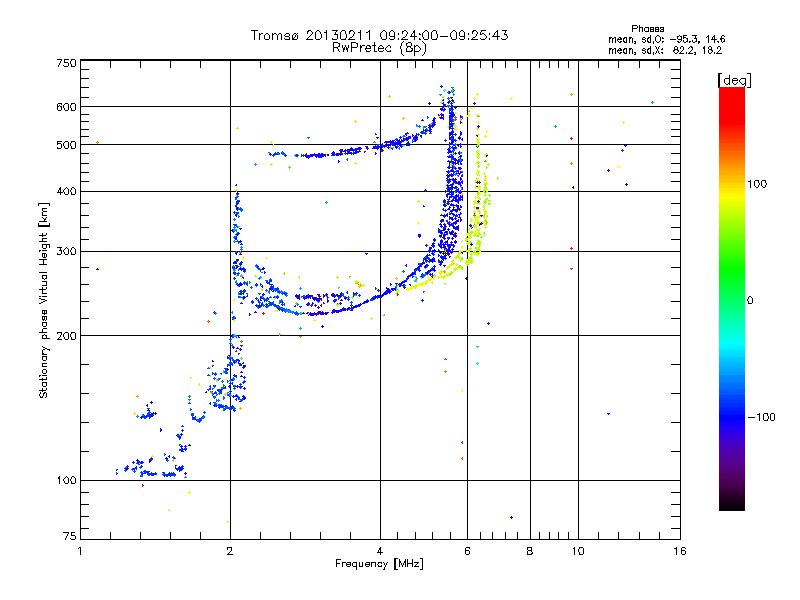Click the colorbar tick label '0'
This screenshot has width=800, height=600.
pyautogui.click(x=750, y=301)
